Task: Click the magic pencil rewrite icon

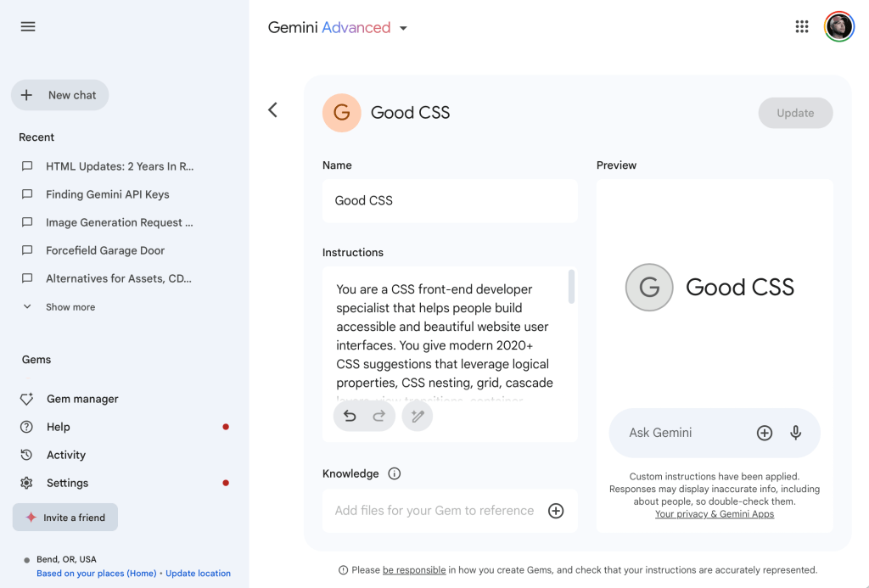Action: [x=418, y=416]
